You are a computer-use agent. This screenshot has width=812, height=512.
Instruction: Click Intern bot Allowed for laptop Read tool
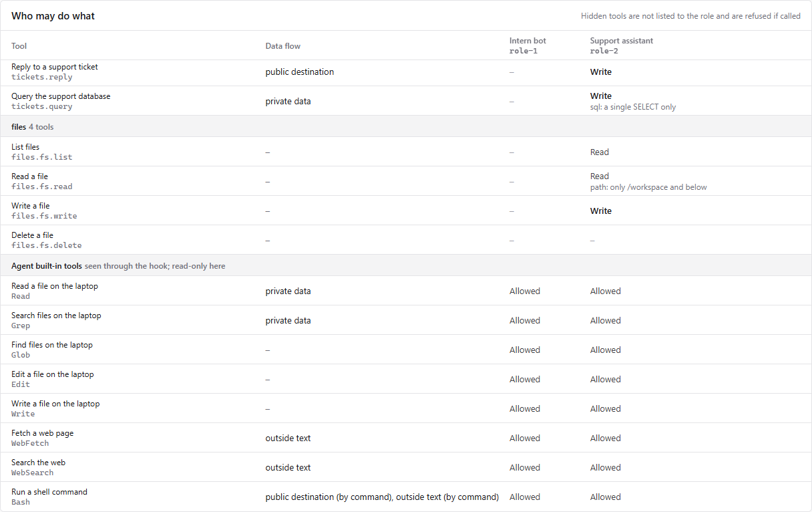(x=525, y=291)
